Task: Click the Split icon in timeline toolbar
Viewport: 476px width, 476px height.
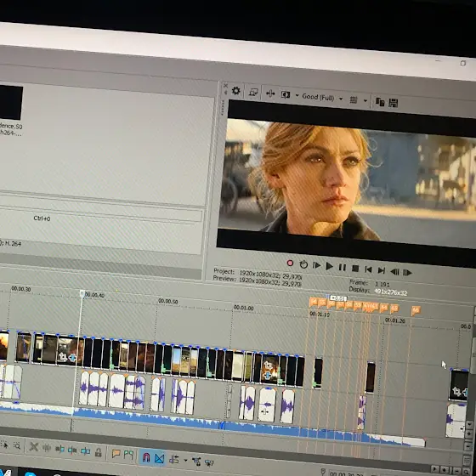Action: pyautogui.click(x=85, y=451)
